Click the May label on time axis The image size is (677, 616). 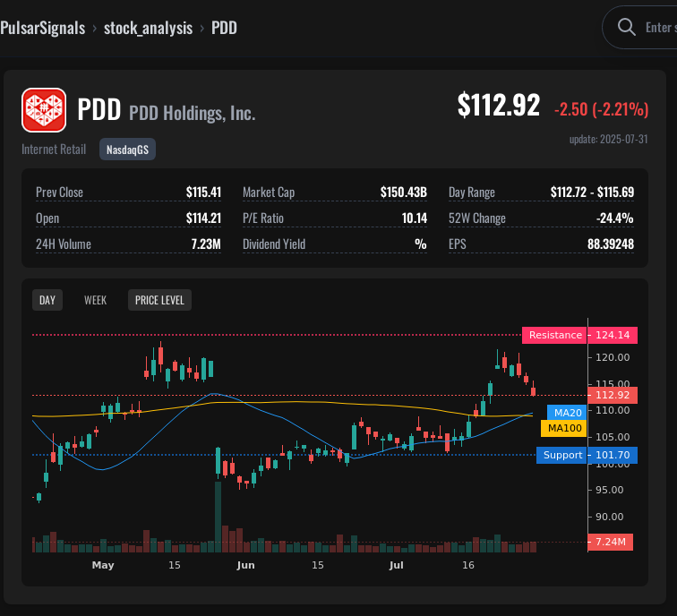(103, 565)
